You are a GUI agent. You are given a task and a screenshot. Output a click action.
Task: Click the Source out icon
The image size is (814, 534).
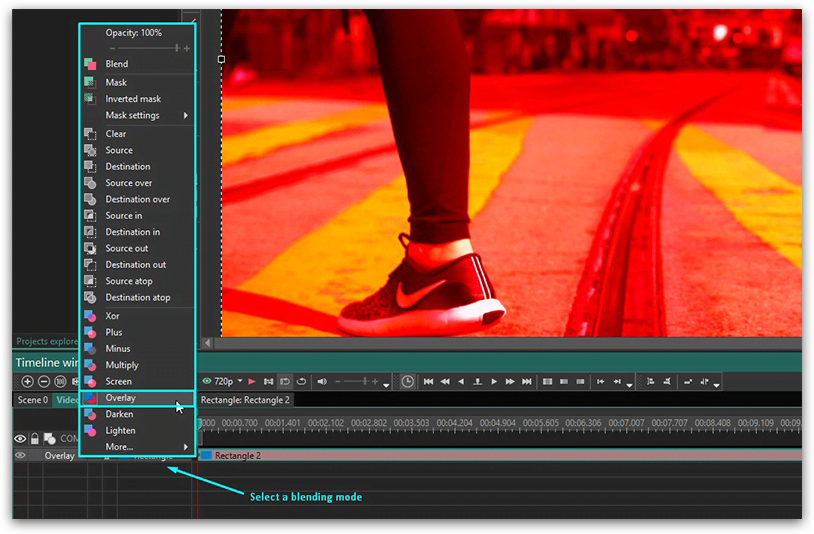pyautogui.click(x=90, y=249)
